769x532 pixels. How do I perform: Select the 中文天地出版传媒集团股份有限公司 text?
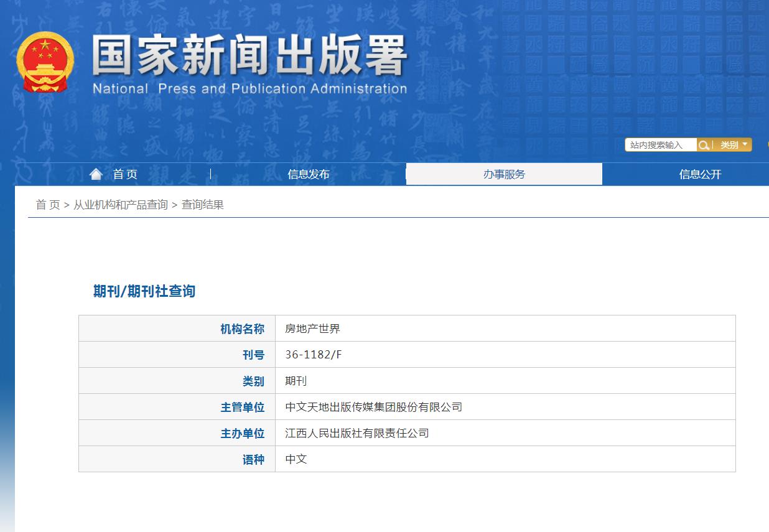click(x=373, y=407)
